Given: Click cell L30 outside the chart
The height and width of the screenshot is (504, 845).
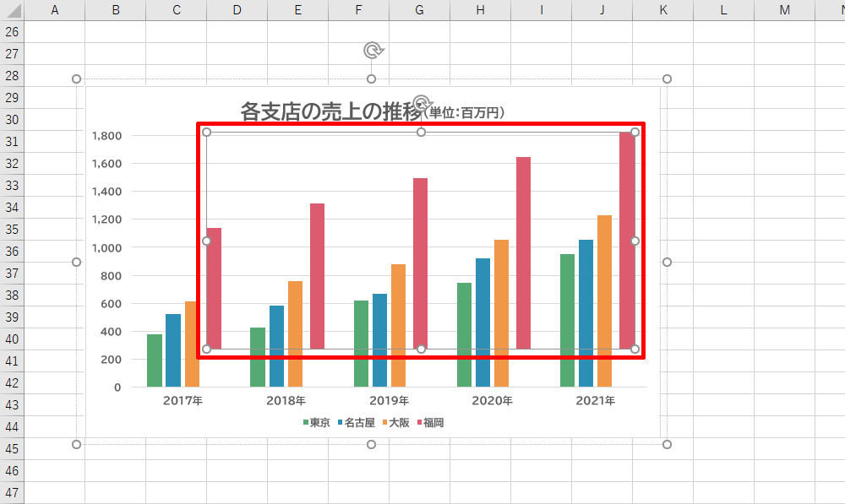Looking at the screenshot, I should point(724,120).
